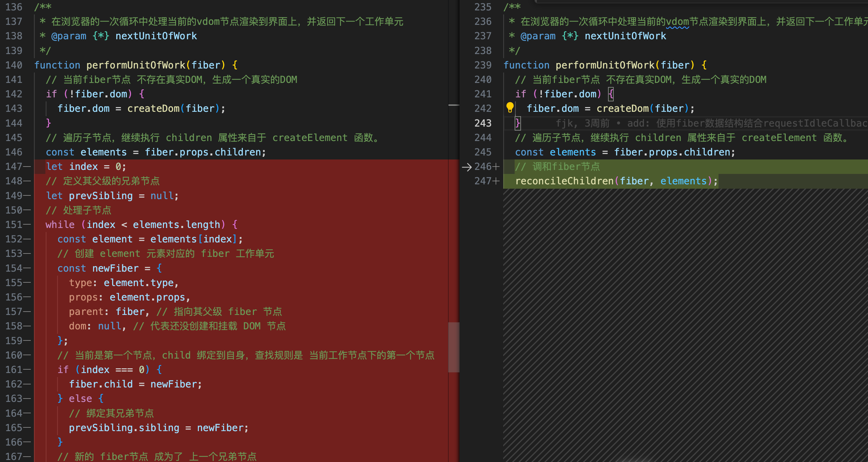Click the minus marker on line 151
Image resolution: width=868 pixels, height=462 pixels.
[27, 225]
